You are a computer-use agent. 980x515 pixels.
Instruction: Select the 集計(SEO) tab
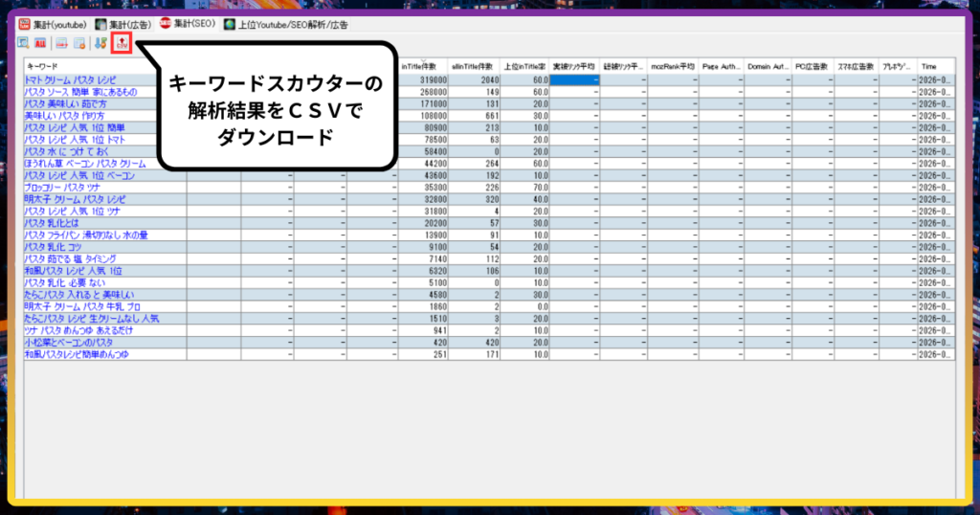pyautogui.click(x=188, y=24)
